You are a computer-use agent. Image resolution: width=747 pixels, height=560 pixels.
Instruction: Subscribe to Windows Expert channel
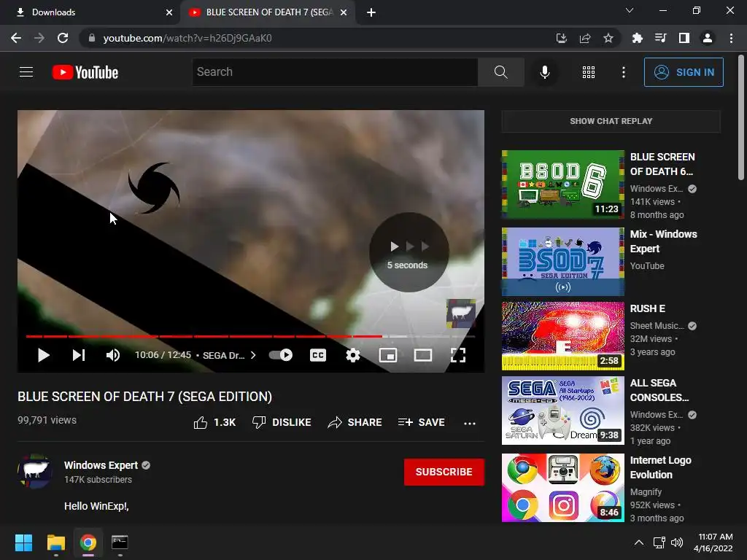click(x=444, y=472)
